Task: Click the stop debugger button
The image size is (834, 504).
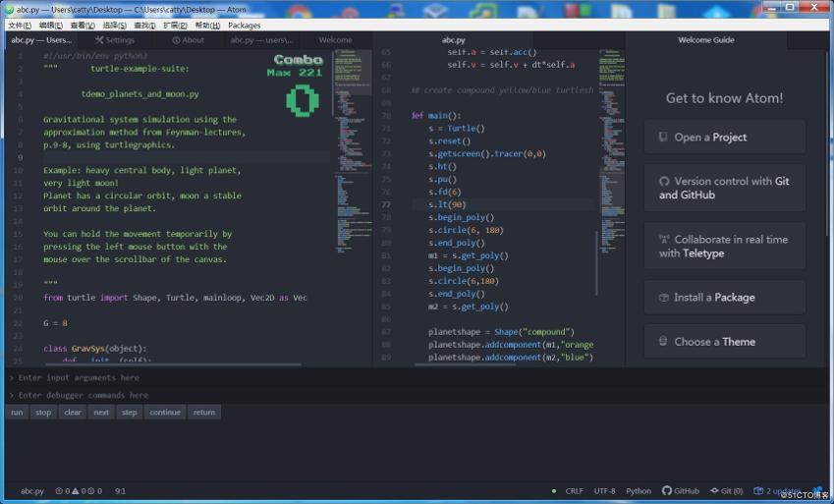Action: pos(43,412)
